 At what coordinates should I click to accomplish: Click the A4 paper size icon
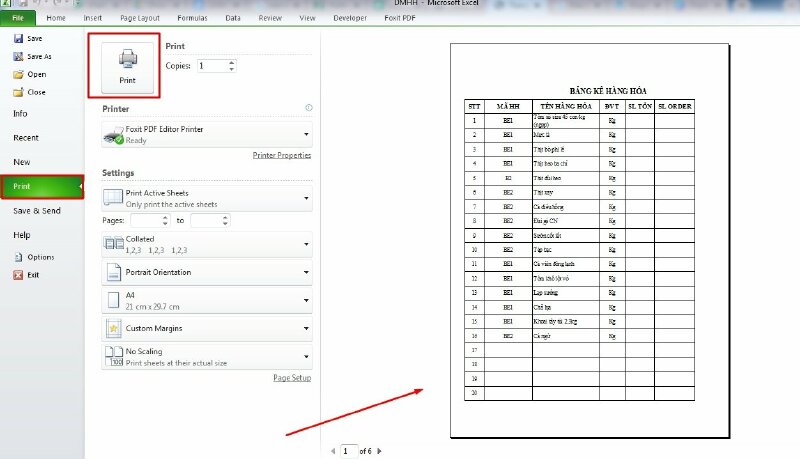pos(113,300)
